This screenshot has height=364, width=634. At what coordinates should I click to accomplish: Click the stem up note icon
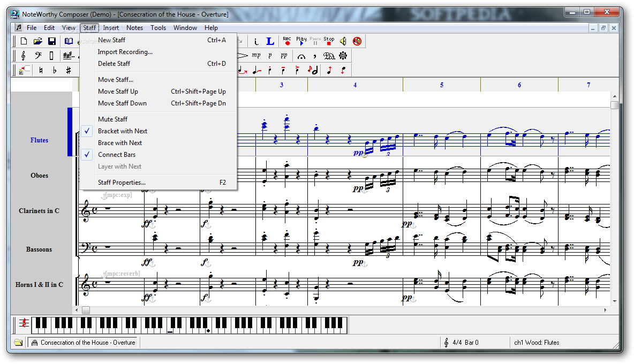(329, 70)
